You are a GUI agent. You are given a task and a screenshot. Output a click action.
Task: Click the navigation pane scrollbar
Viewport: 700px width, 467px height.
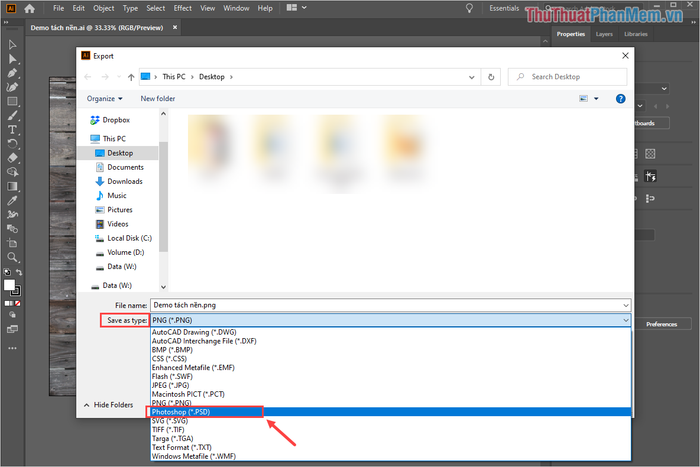click(163, 196)
